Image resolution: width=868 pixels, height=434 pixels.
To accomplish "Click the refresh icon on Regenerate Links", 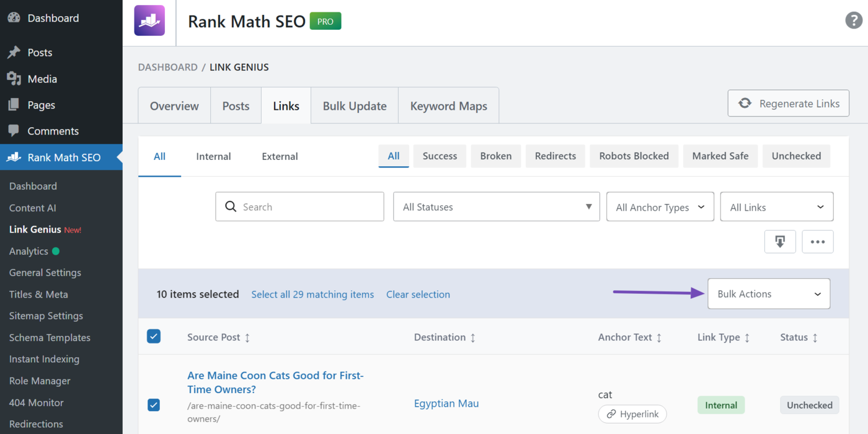I will 745,104.
